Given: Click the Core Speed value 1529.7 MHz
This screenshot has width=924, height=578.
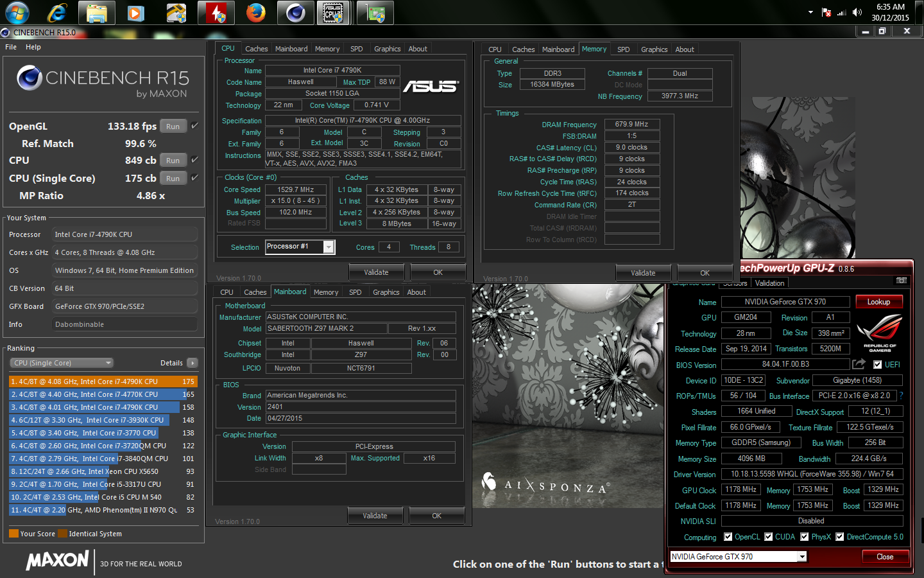Looking at the screenshot, I should pos(296,189).
